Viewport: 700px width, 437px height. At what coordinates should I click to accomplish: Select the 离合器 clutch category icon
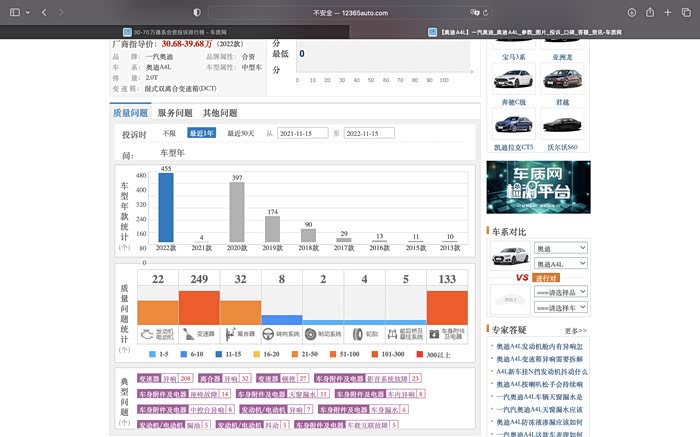pos(240,334)
